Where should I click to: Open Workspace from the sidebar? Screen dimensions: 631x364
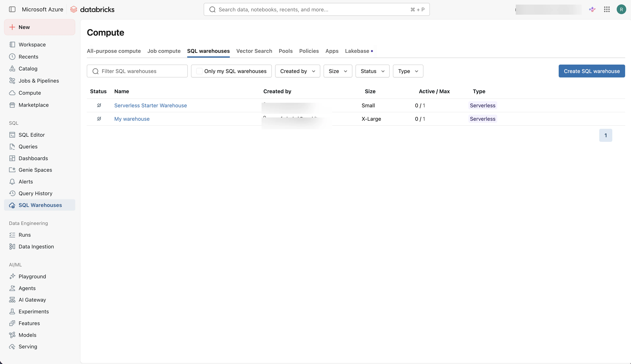coord(39,45)
